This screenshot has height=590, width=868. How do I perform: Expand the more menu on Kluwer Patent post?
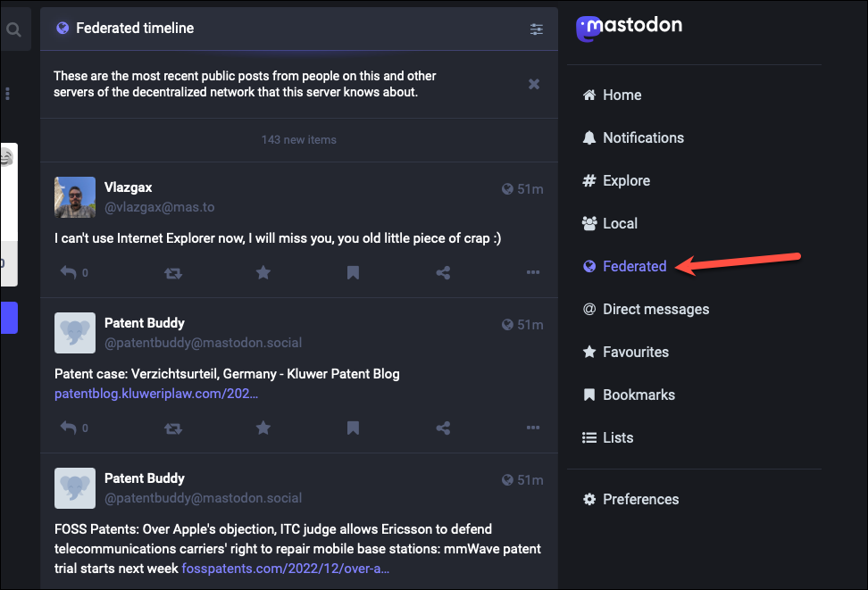(x=533, y=428)
